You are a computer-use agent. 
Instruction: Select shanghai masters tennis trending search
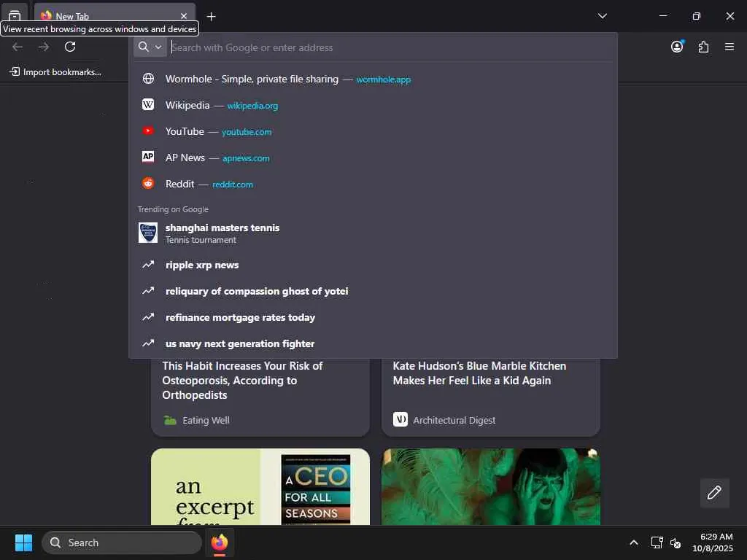[373, 233]
